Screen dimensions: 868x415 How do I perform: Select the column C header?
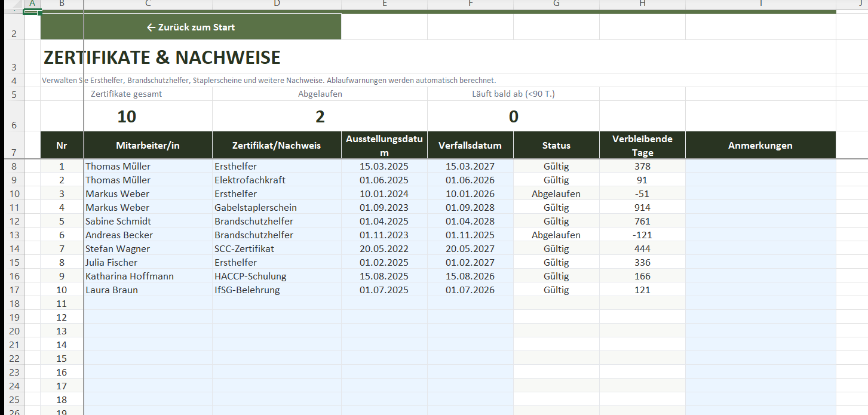(148, 4)
